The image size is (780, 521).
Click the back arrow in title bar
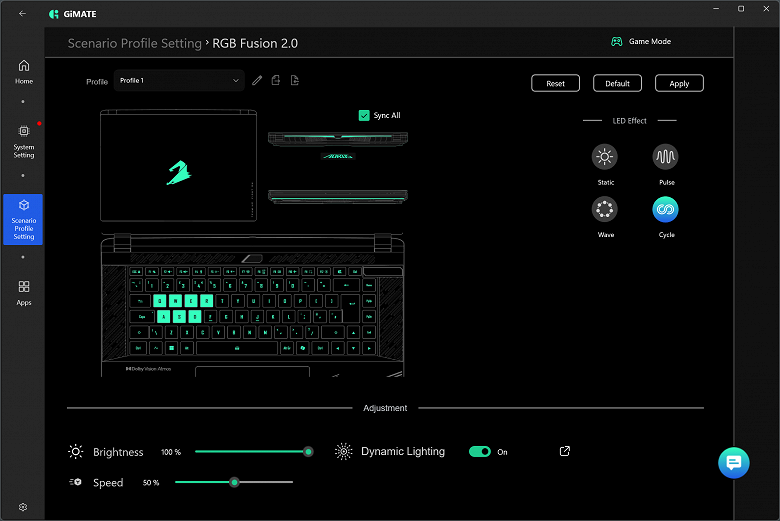[22, 13]
